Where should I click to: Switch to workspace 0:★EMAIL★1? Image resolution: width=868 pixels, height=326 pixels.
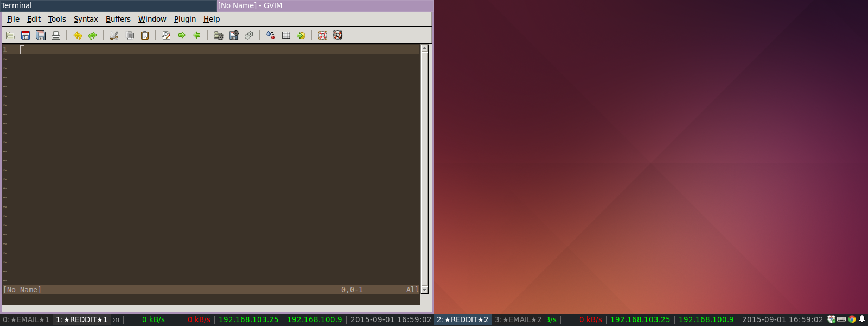[26, 319]
